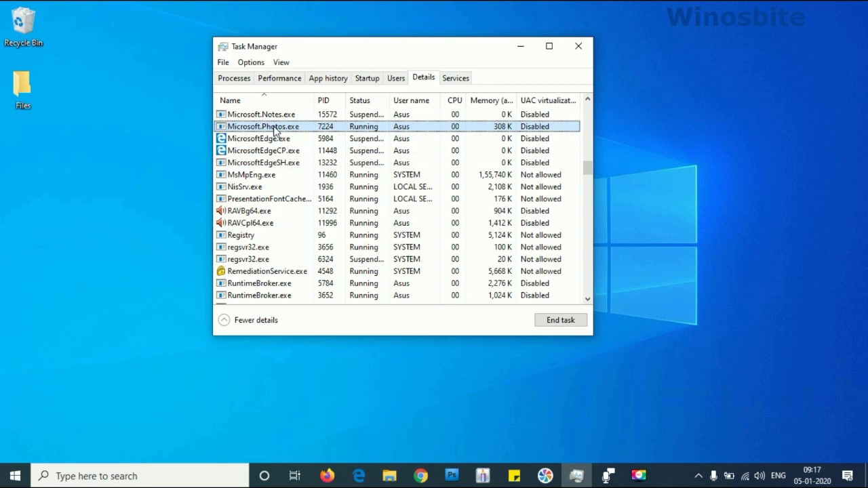This screenshot has height=488, width=868.
Task: Open the microphone-and-screen app icon on taskbar
Action: point(608,476)
